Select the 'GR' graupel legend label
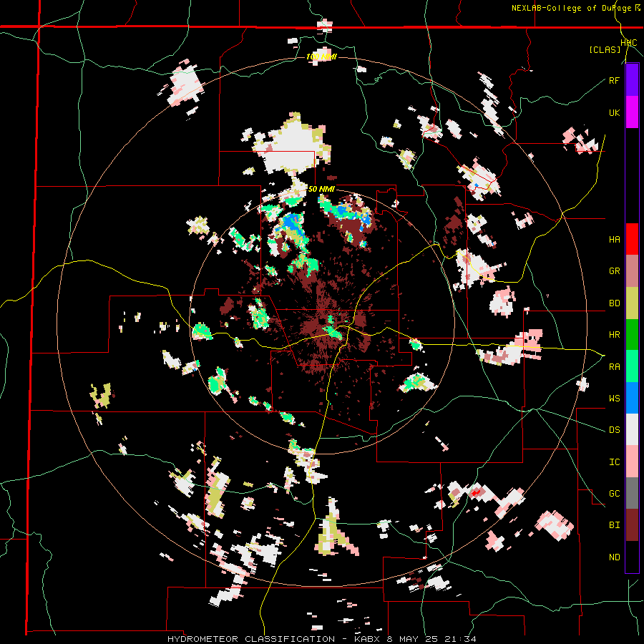644x644 pixels. 614,271
